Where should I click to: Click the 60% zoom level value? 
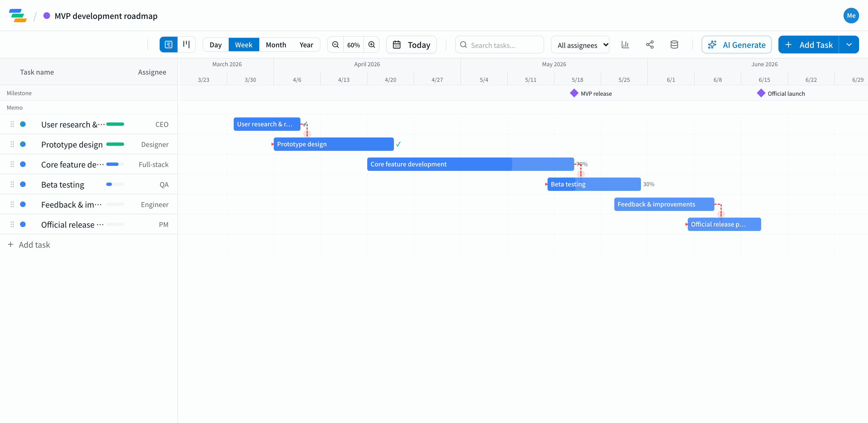click(354, 45)
